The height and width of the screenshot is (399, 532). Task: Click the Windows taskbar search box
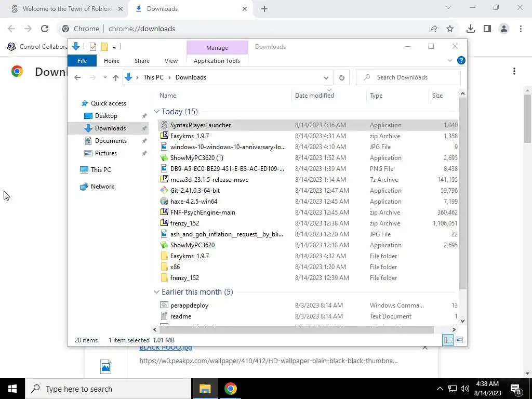coord(108,389)
